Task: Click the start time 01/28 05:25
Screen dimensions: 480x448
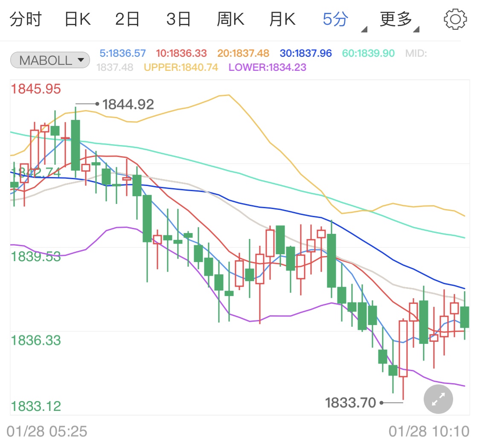Action: tap(47, 431)
